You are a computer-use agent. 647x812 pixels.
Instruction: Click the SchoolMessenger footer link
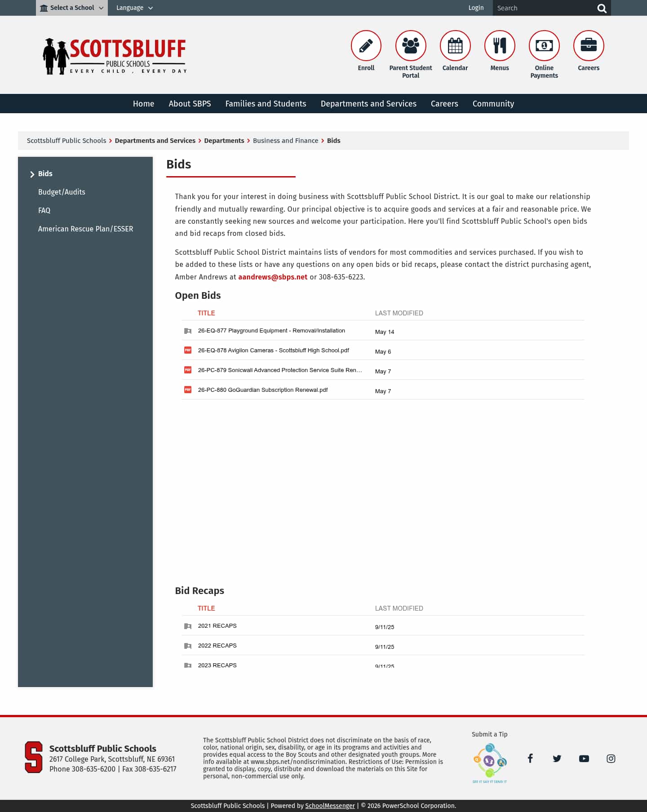(x=330, y=806)
